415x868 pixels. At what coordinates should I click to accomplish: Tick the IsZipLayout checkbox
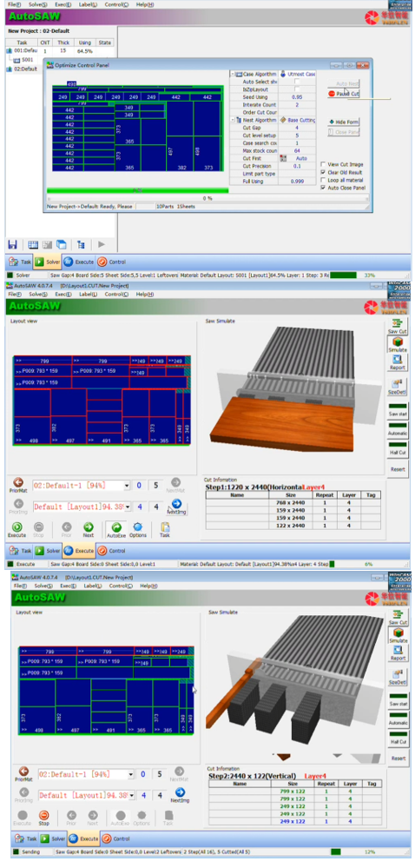click(x=297, y=89)
